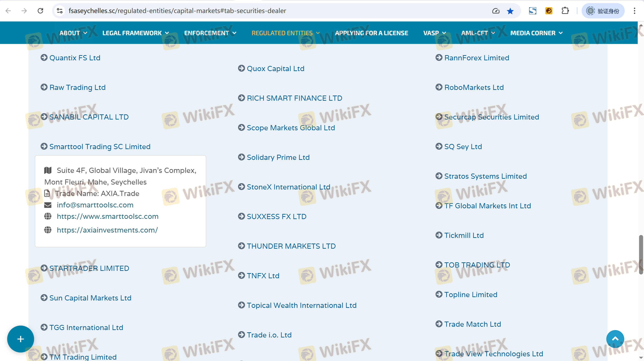Open the axiainvestments.com website link
Screen dimensions: 644x361
pyautogui.click(x=107, y=230)
